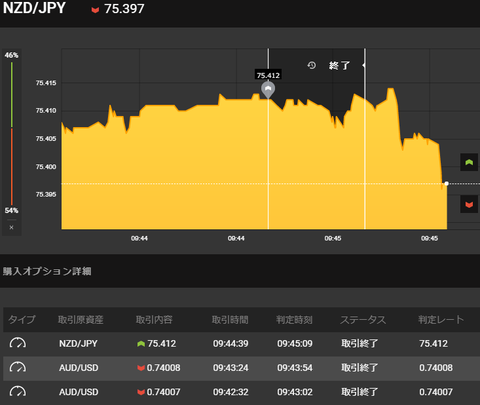Click the green High (up arrow) buy button
Viewport: 480px width, 405px height.
click(469, 162)
